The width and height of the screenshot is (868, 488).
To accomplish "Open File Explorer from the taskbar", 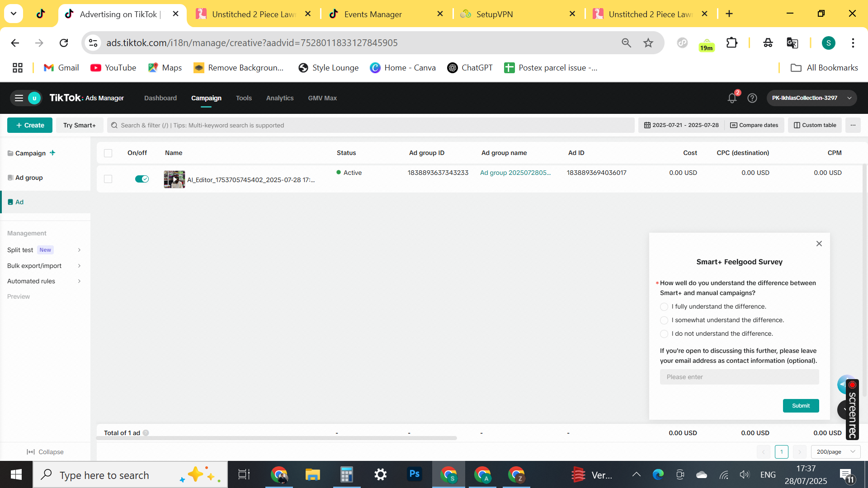I will 312,474.
